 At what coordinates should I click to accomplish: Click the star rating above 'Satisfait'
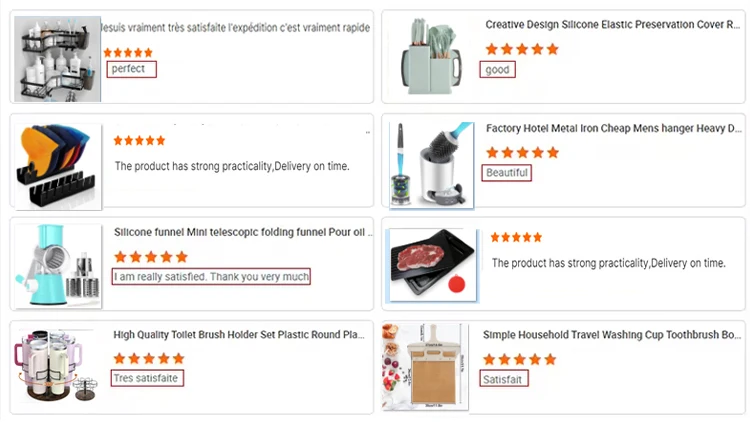pyautogui.click(x=520, y=358)
